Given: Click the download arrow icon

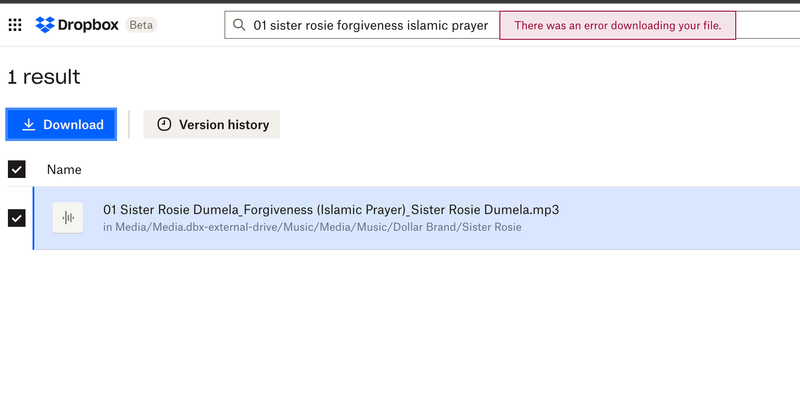Looking at the screenshot, I should (29, 124).
